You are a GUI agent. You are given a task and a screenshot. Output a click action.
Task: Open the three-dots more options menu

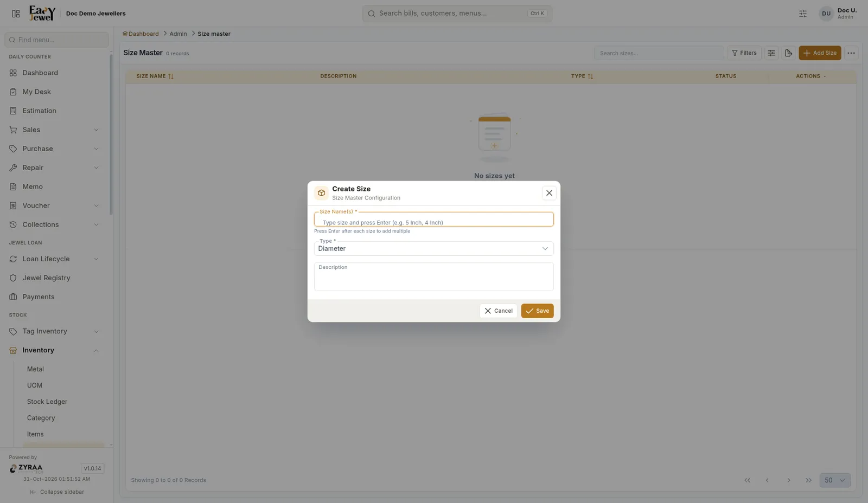point(851,53)
